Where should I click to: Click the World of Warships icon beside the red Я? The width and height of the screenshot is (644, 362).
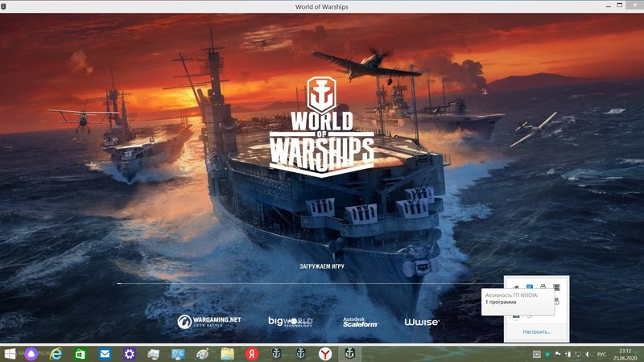pyautogui.click(x=276, y=353)
